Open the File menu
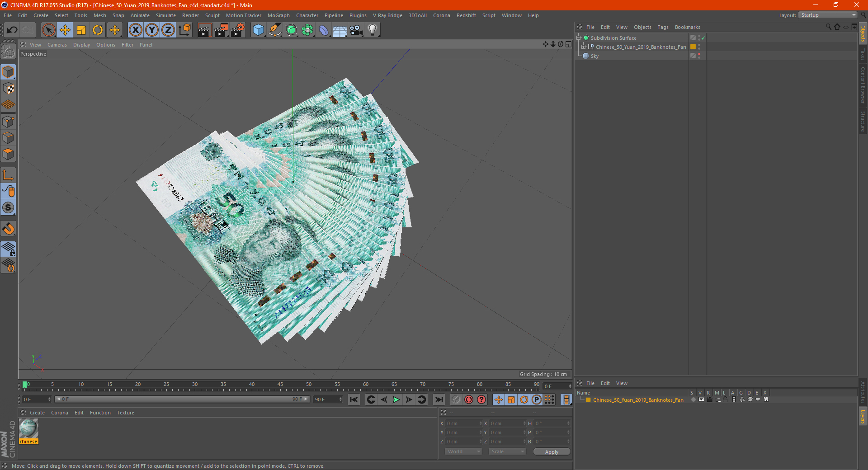The image size is (868, 470). 8,15
